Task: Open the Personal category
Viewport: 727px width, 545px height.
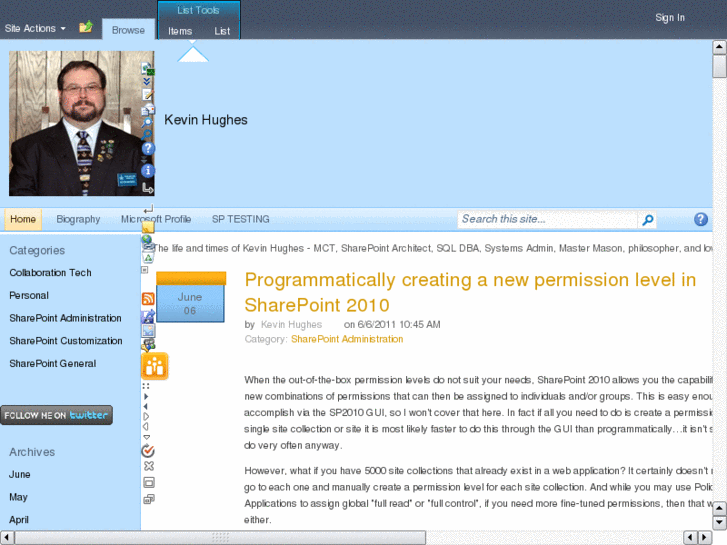Action: pyautogui.click(x=29, y=295)
